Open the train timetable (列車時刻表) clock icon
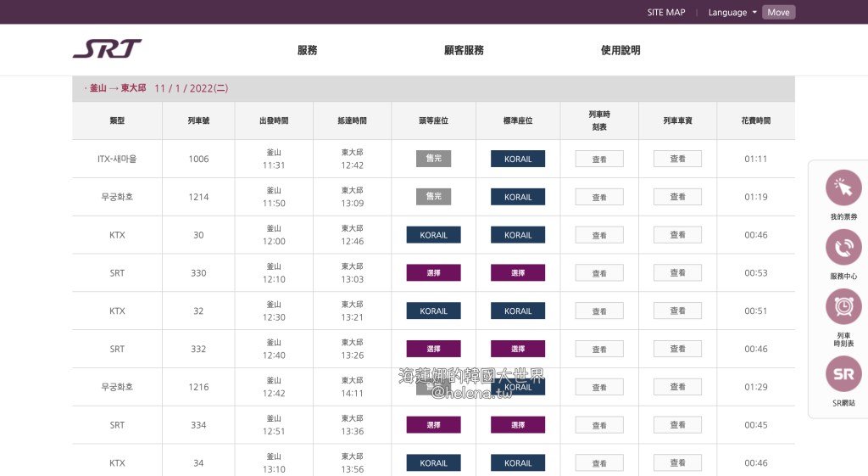The width and height of the screenshot is (868, 476). click(843, 307)
